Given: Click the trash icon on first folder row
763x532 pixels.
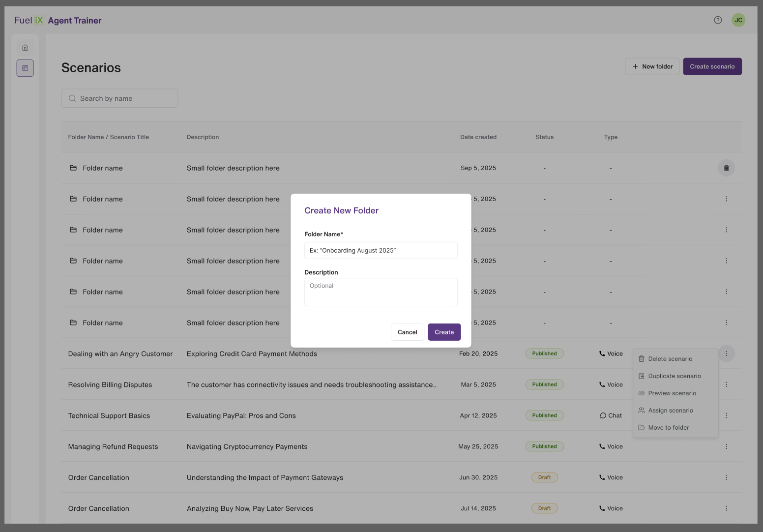Looking at the screenshot, I should (x=726, y=168).
